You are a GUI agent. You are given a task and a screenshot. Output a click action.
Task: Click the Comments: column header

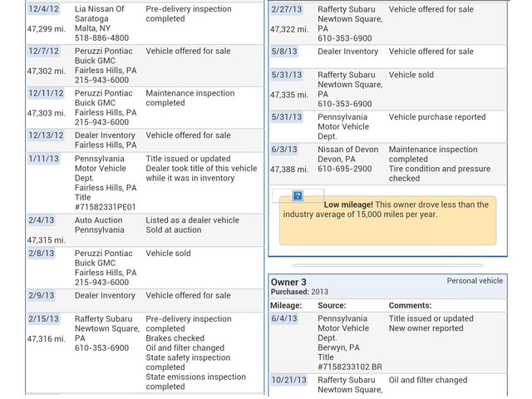(x=410, y=306)
